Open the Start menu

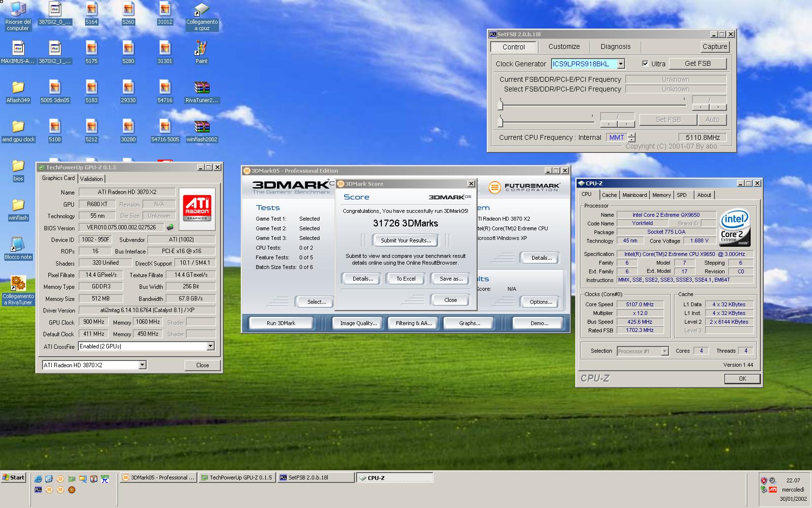click(x=14, y=478)
